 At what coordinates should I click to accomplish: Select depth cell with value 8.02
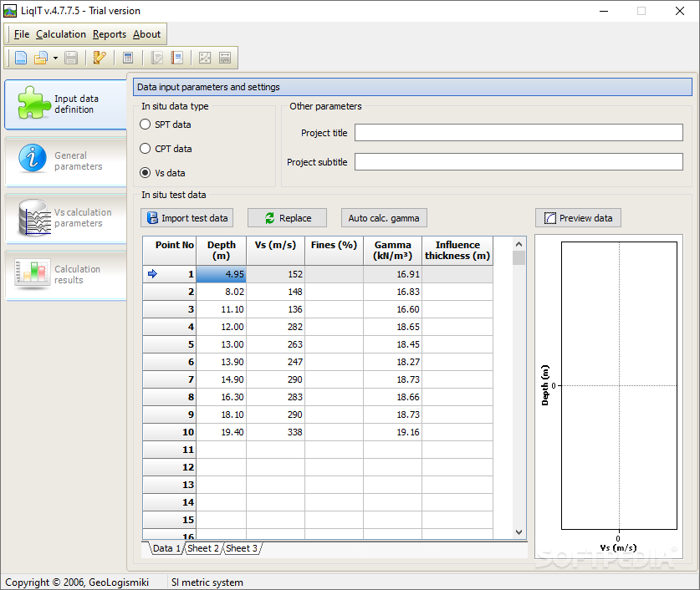pyautogui.click(x=222, y=292)
